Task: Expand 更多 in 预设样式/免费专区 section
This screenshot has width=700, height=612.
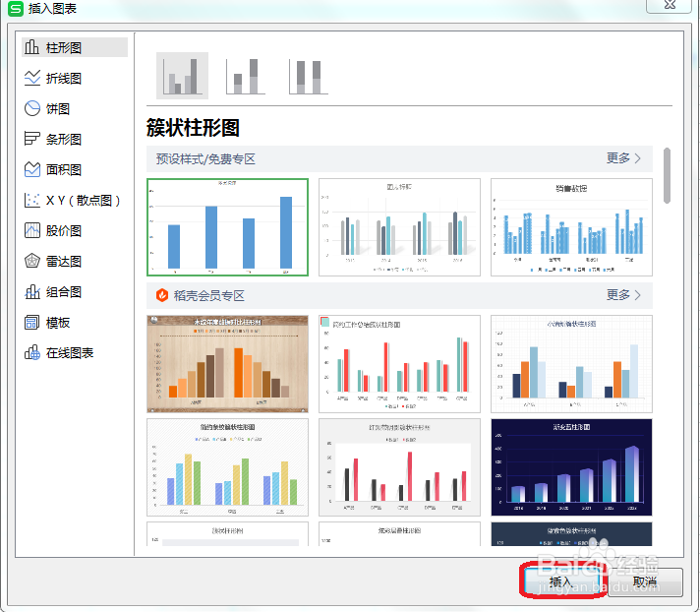Action: pos(623,158)
